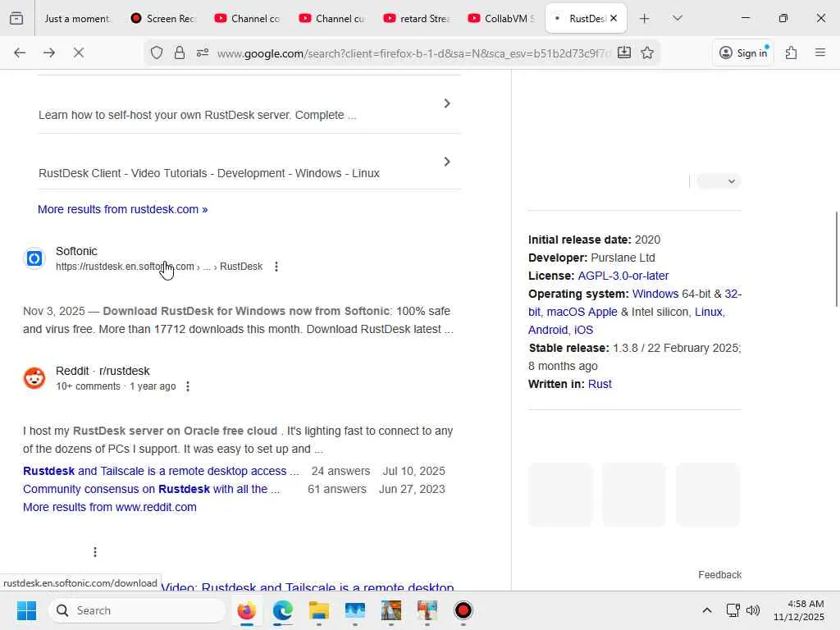
Task: Click the URL address field
Action: click(413, 53)
